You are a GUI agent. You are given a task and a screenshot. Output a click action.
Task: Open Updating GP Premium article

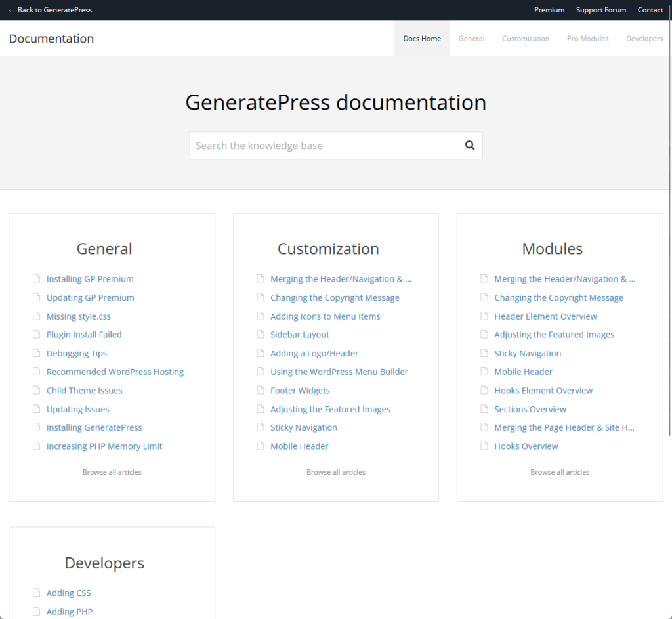(x=90, y=297)
